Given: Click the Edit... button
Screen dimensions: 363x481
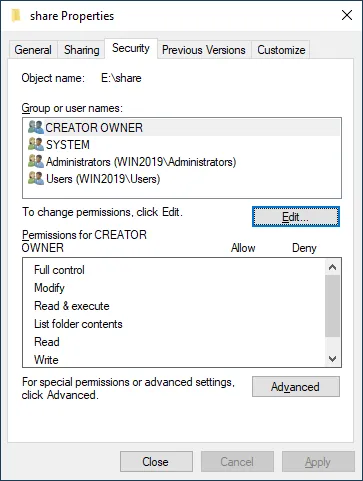Looking at the screenshot, I should pyautogui.click(x=296, y=217).
